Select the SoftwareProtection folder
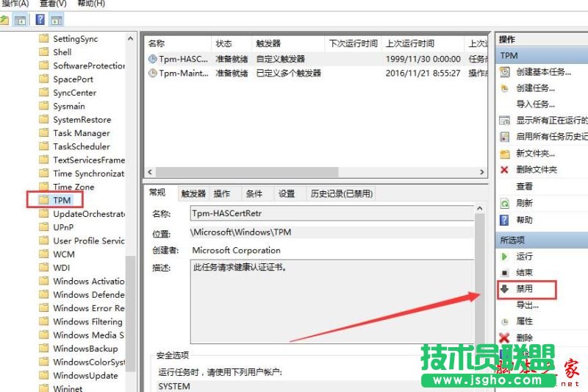Screen dimensions: 588x392 (x=89, y=65)
